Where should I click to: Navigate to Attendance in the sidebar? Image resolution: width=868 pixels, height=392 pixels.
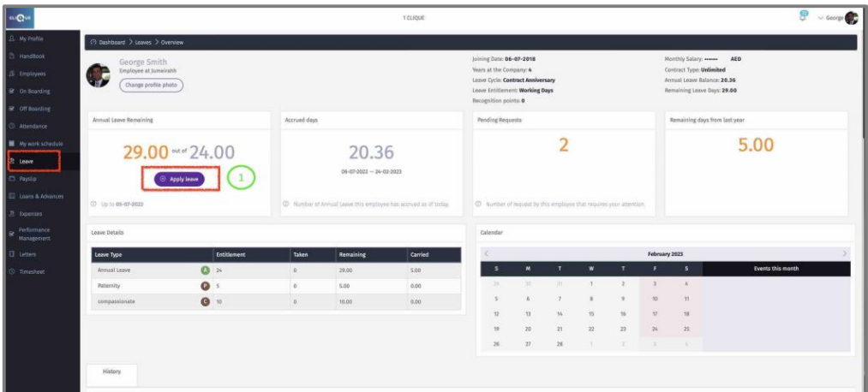[35, 126]
